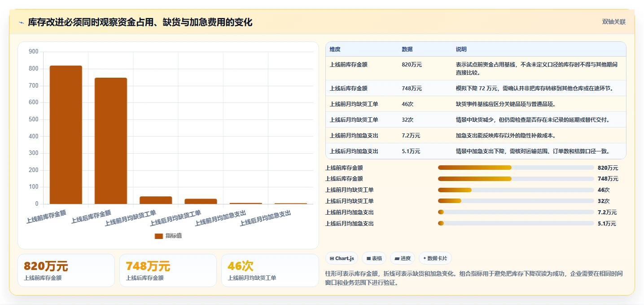644x305 pixels.
Task: Click the 820万元 table data cell
Action: point(412,65)
